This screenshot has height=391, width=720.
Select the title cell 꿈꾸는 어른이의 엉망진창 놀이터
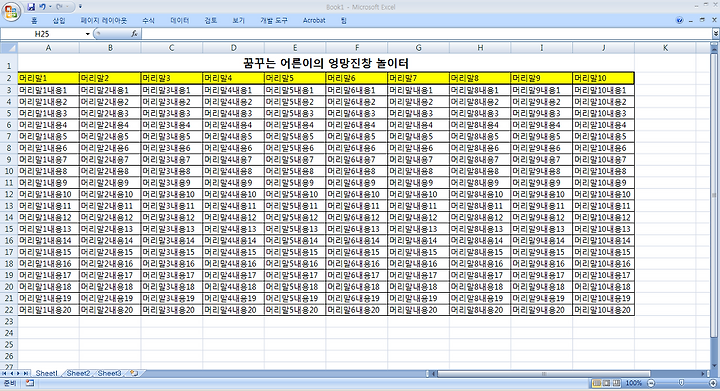click(326, 63)
